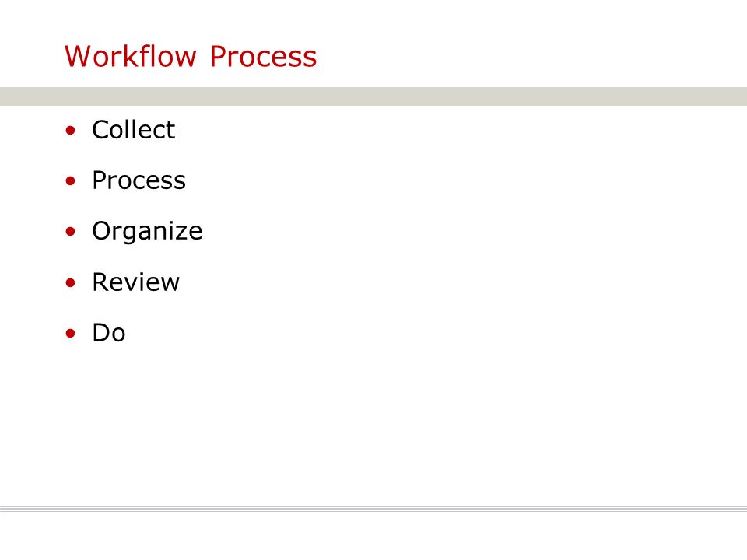Click the letter z in Organize
This screenshot has height=560, width=747.
point(179,233)
